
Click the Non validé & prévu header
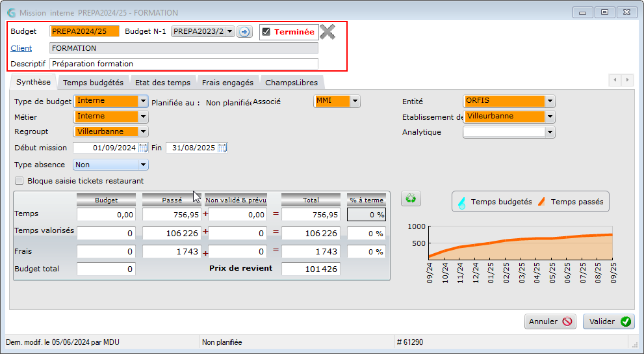click(236, 200)
